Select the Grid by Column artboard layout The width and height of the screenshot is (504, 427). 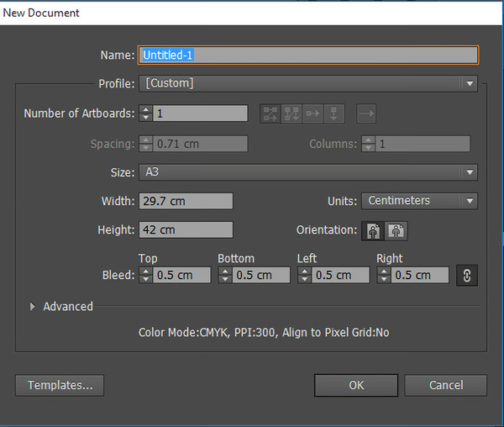(291, 113)
